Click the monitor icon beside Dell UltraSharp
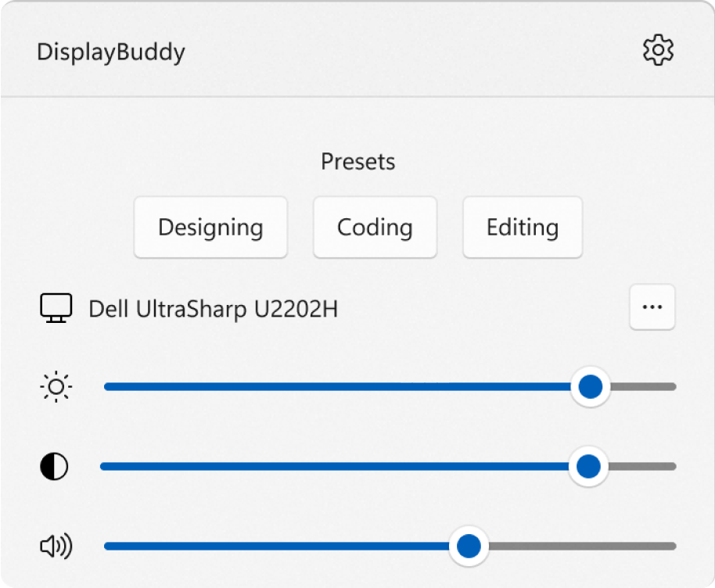715x588 pixels. point(56,308)
